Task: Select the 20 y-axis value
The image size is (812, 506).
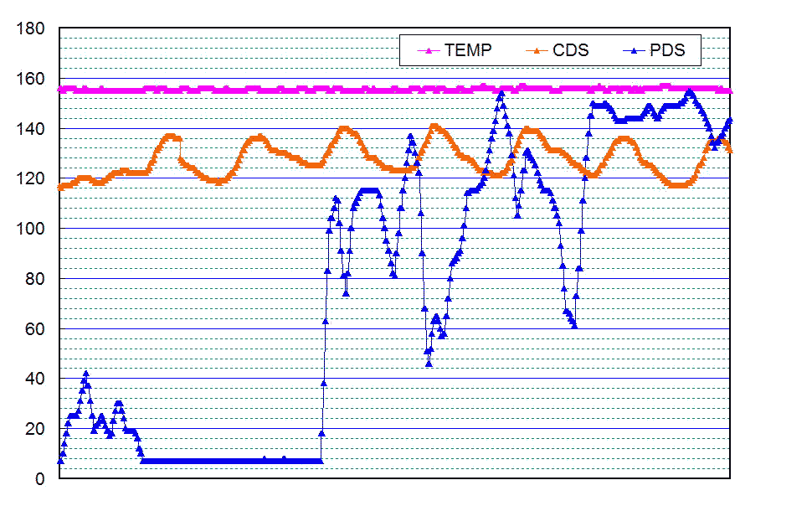Action: tap(35, 429)
